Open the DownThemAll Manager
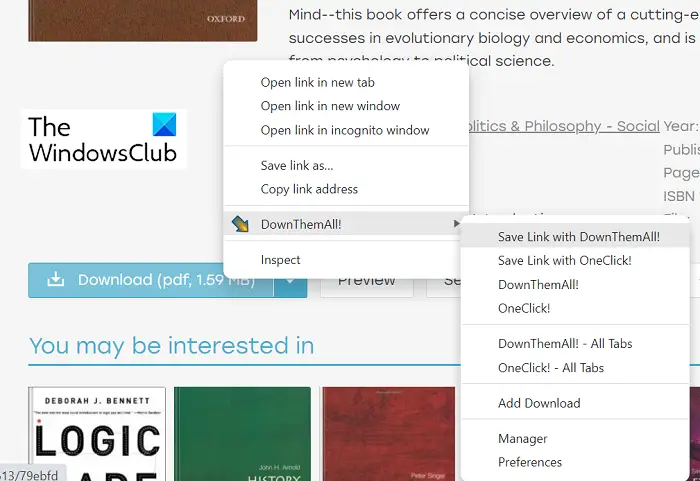 [575, 439]
